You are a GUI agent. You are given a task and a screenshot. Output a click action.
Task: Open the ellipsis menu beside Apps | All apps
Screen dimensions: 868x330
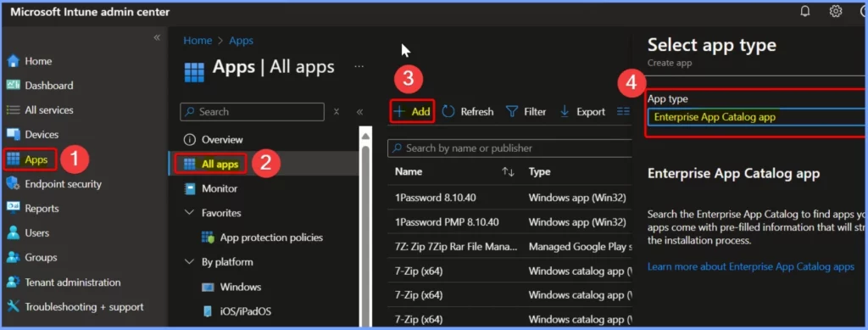(359, 67)
